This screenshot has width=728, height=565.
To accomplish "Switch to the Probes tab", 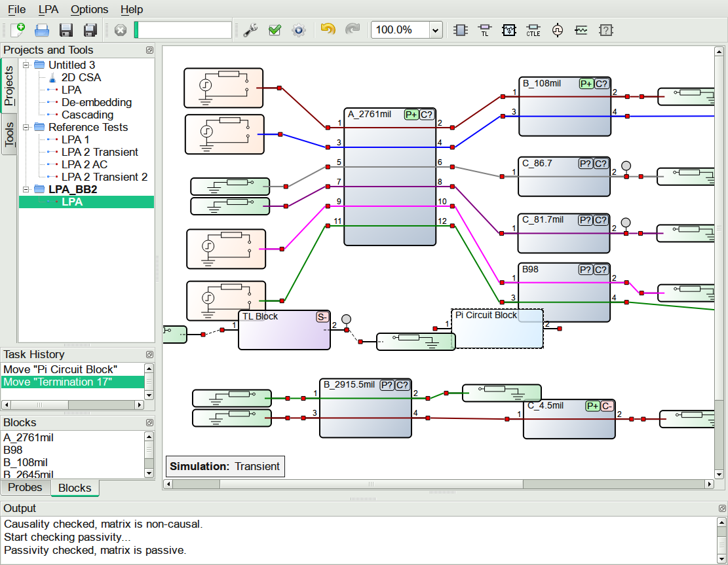I will 25,488.
